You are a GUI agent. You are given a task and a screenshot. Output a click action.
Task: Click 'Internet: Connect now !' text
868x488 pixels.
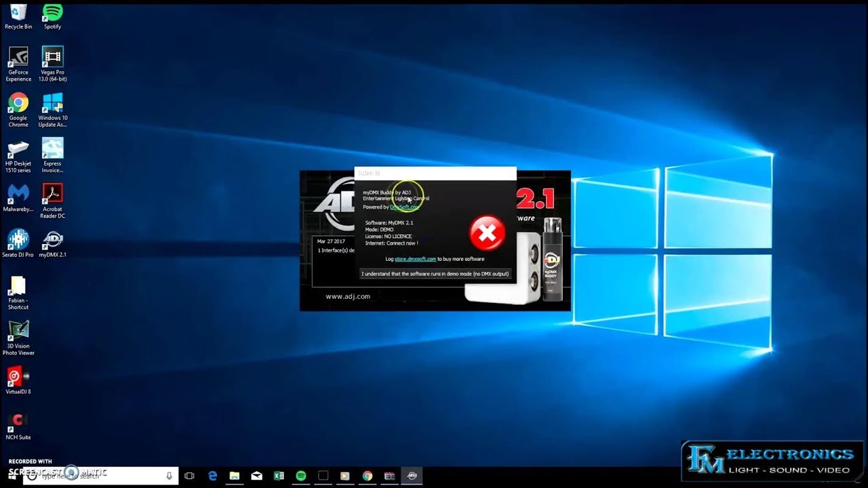pyautogui.click(x=391, y=243)
